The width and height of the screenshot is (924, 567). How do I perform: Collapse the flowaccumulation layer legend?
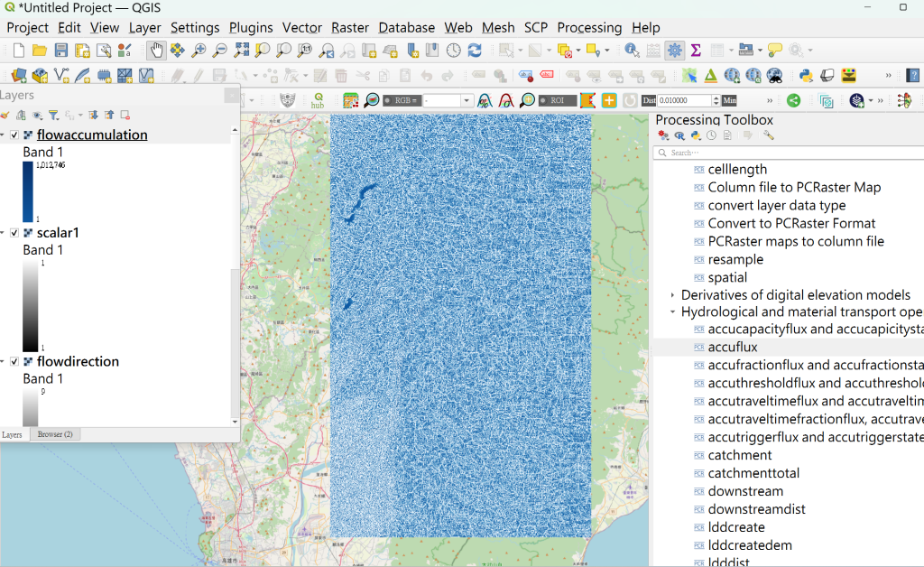pyautogui.click(x=3, y=135)
